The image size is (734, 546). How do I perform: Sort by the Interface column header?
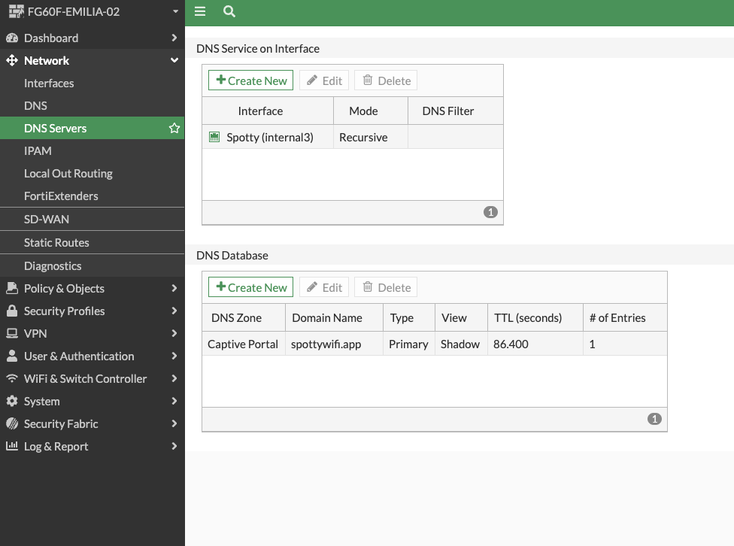pyautogui.click(x=267, y=111)
